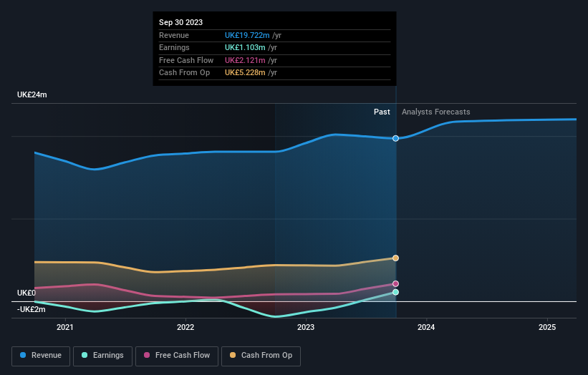Toggle the Revenue legend series
The height and width of the screenshot is (375, 588).
(41, 356)
